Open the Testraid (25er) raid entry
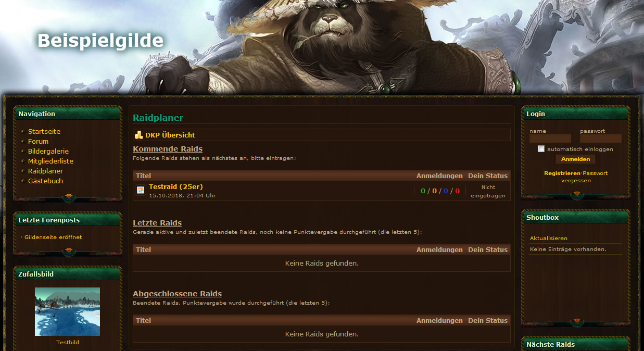 point(176,186)
